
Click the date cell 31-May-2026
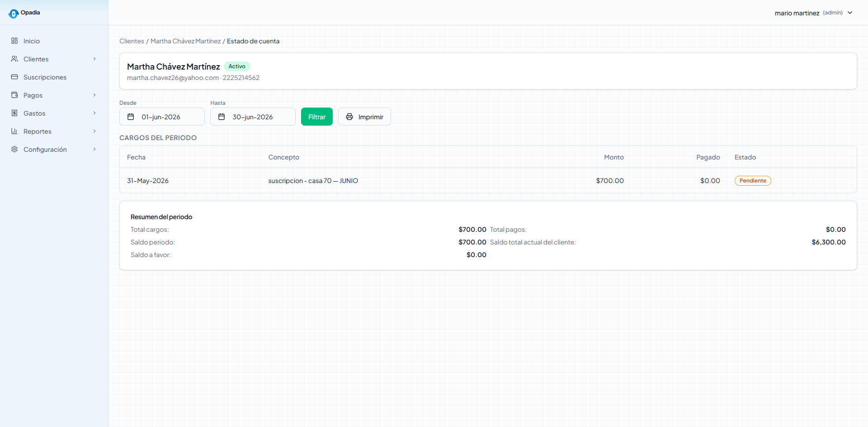(x=148, y=181)
